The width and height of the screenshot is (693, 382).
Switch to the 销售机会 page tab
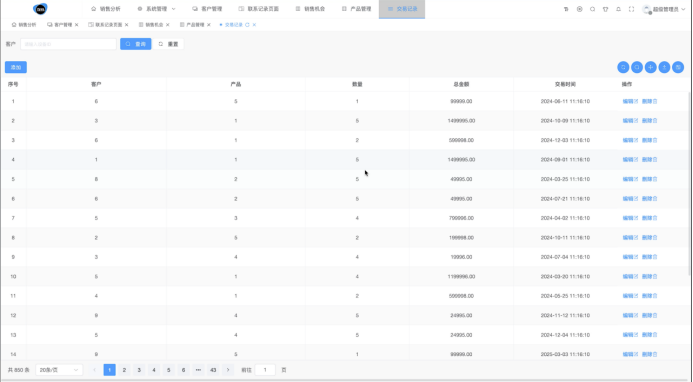click(151, 25)
